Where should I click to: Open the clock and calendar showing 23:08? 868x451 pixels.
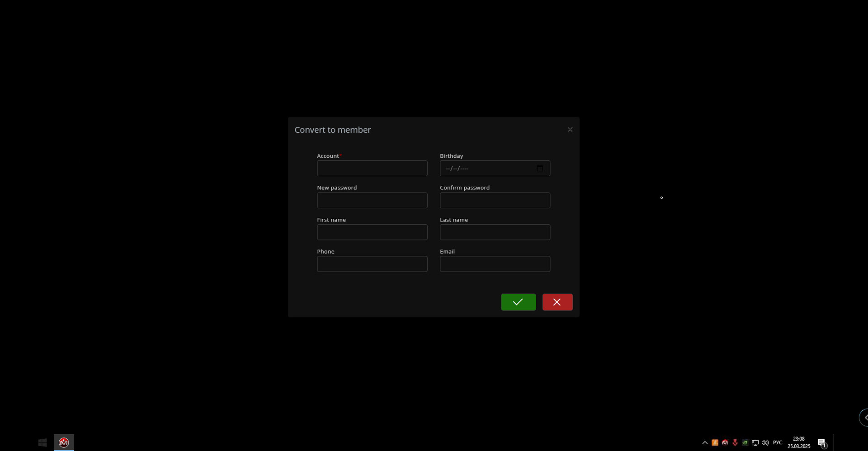click(x=799, y=442)
